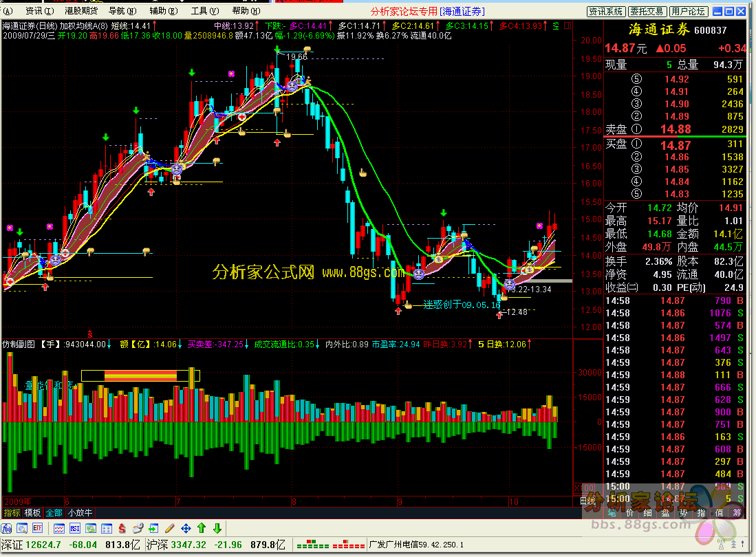The image size is (756, 557).
Task: Click the 日线 period label
Action: tap(588, 501)
